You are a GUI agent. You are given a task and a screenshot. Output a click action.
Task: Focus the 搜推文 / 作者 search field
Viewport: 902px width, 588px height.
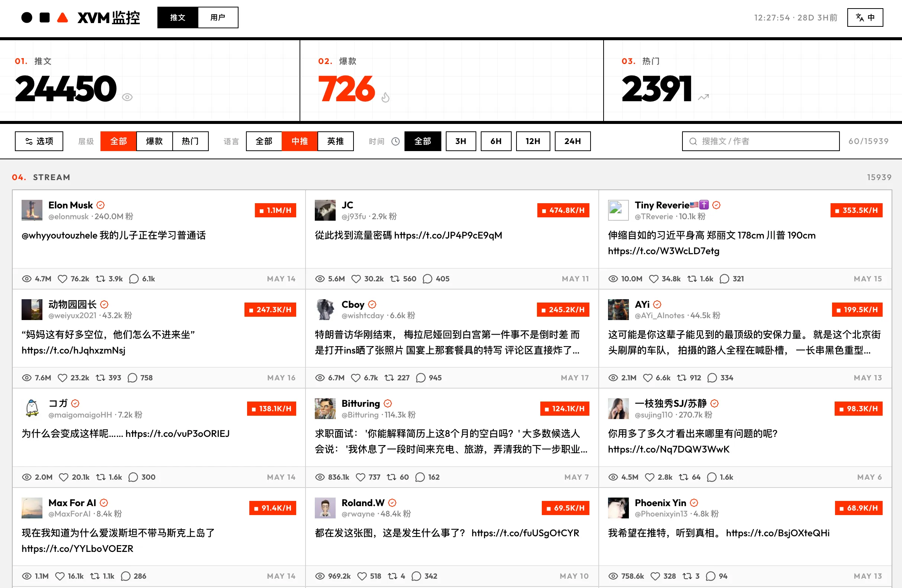[x=761, y=141]
